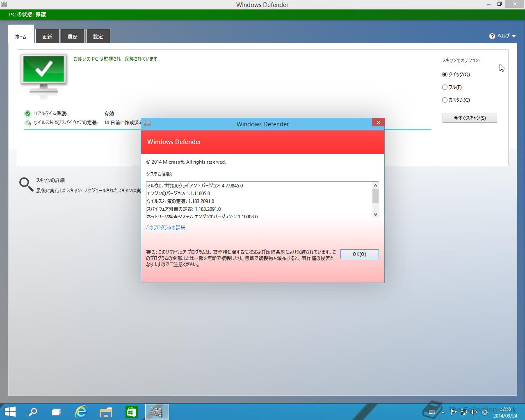Screen dimensions: 525x420
Task: Click お使いの PC は監視され status message
Action: [117, 59]
